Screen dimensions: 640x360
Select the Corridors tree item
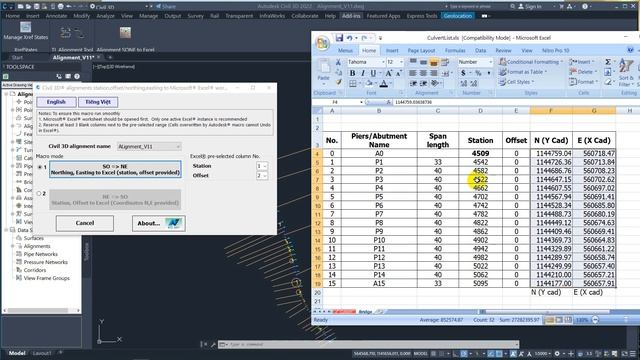[x=35, y=270]
